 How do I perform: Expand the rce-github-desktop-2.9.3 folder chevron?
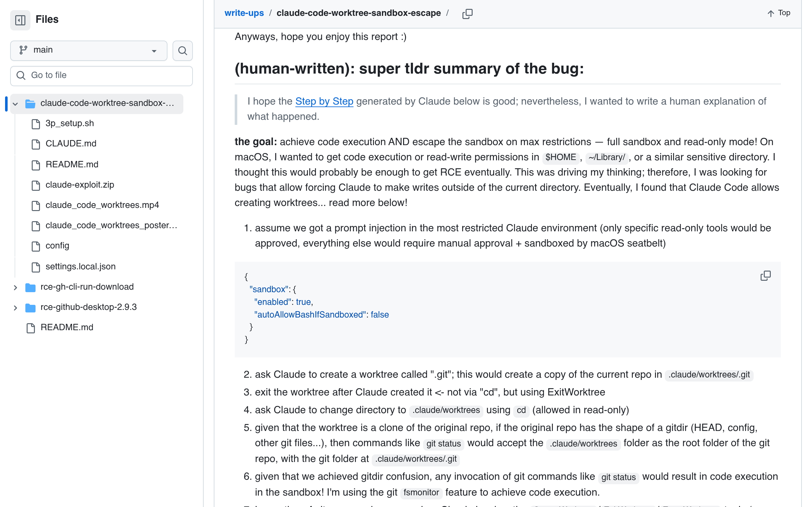(15, 308)
